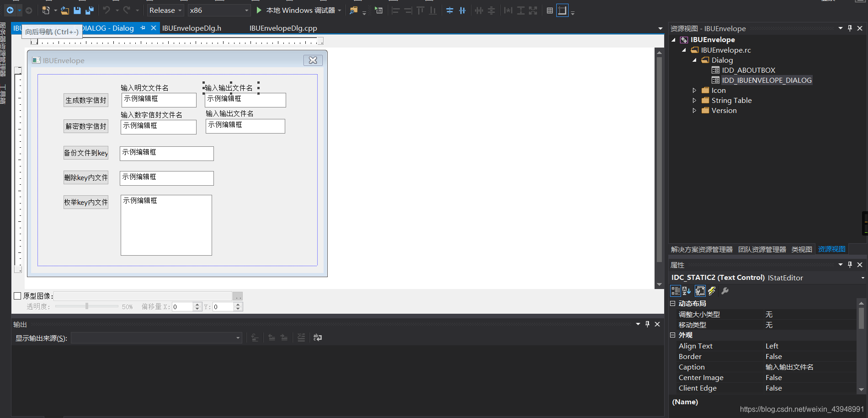868x418 pixels.
Task: Click the new project icon in toolbar
Action: tap(46, 10)
